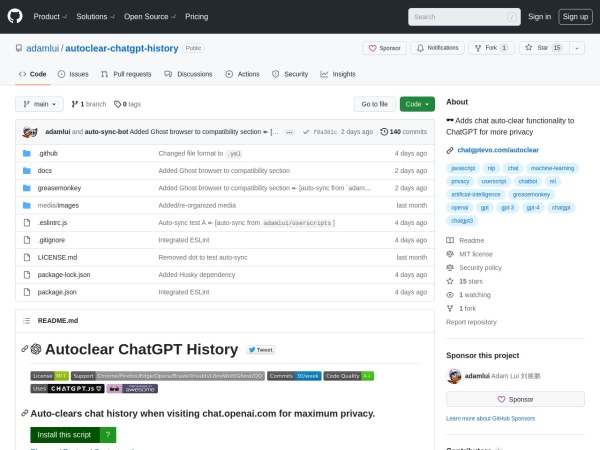This screenshot has width=600, height=450.
Task: Open the .gitignore file
Action: [51, 240]
